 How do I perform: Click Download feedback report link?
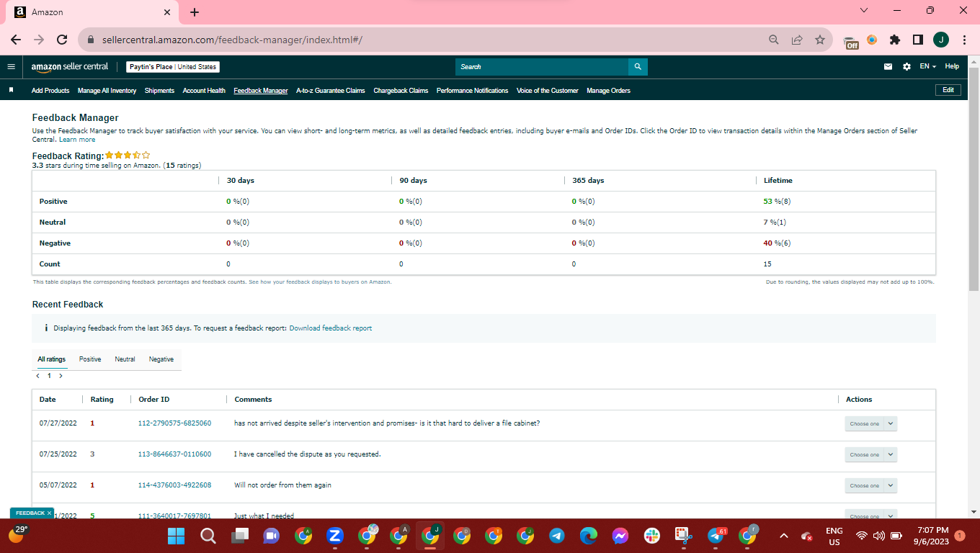point(331,328)
